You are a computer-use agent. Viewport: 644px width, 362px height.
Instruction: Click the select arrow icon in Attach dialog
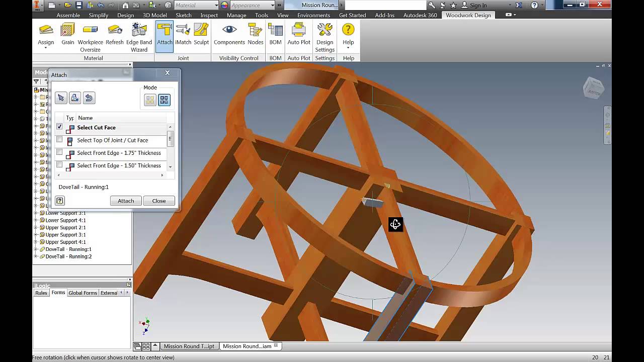click(x=61, y=98)
